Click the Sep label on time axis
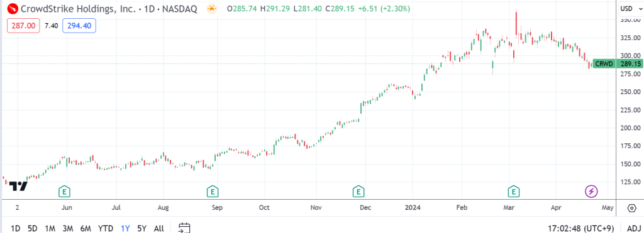 click(x=217, y=208)
